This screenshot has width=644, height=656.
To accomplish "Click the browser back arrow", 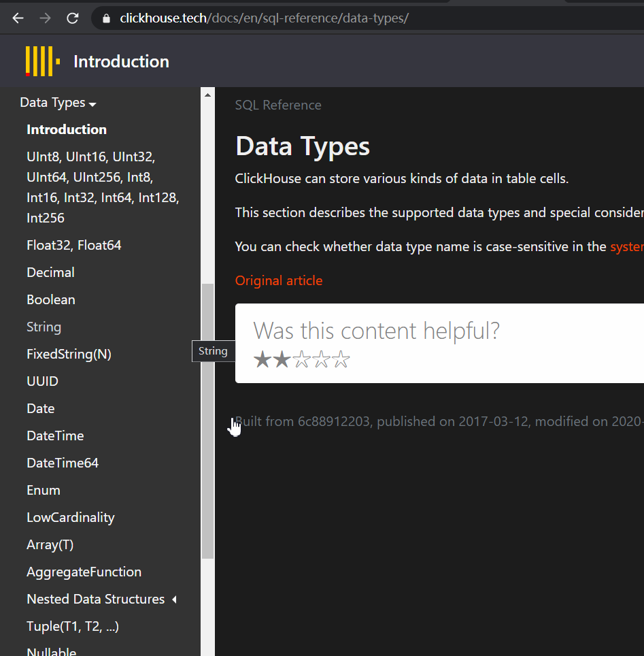I will (18, 18).
